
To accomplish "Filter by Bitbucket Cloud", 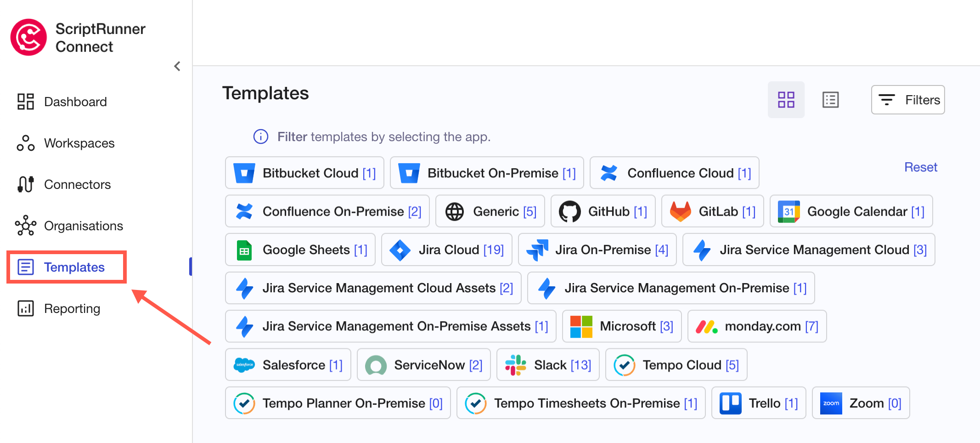I will pyautogui.click(x=304, y=173).
